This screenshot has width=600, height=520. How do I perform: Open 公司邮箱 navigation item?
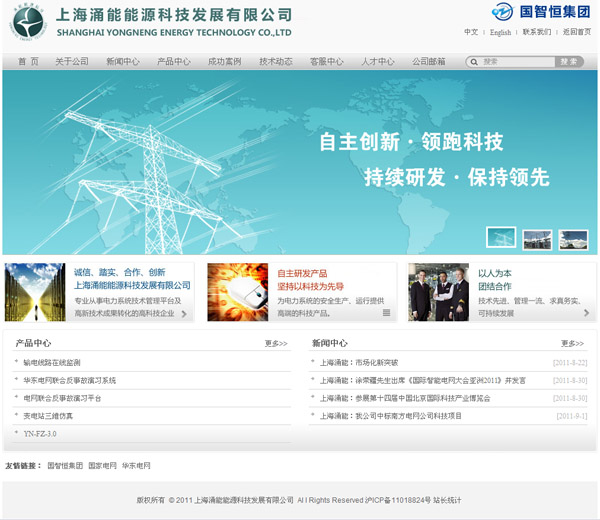[x=429, y=62]
